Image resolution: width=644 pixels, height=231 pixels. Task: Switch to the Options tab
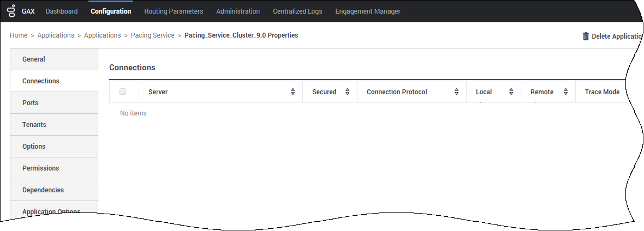(x=54, y=146)
